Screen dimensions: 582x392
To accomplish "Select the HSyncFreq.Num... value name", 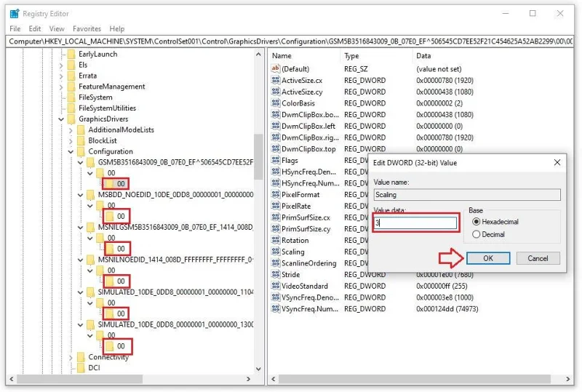I will click(x=311, y=183).
